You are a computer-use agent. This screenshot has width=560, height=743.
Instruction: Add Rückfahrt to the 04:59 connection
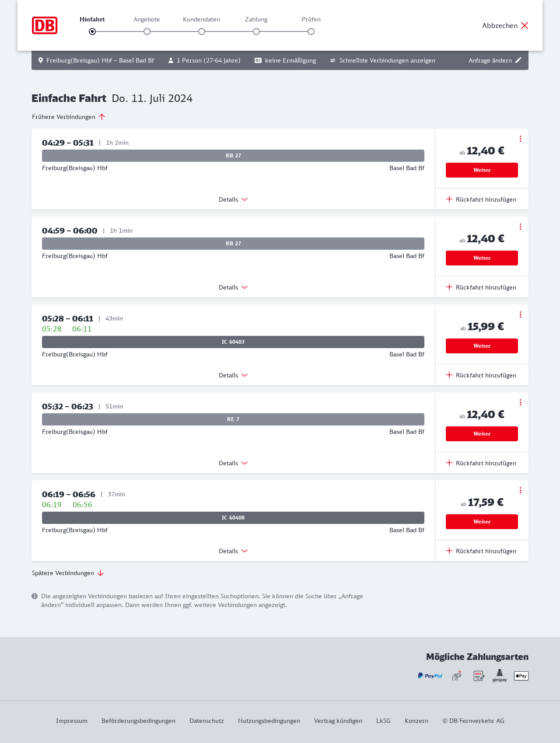click(481, 287)
